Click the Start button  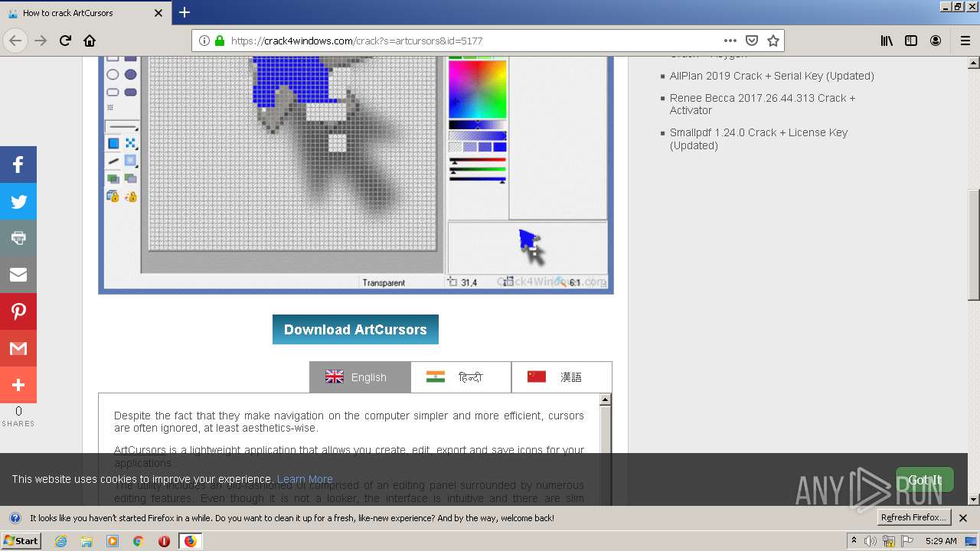pyautogui.click(x=21, y=541)
